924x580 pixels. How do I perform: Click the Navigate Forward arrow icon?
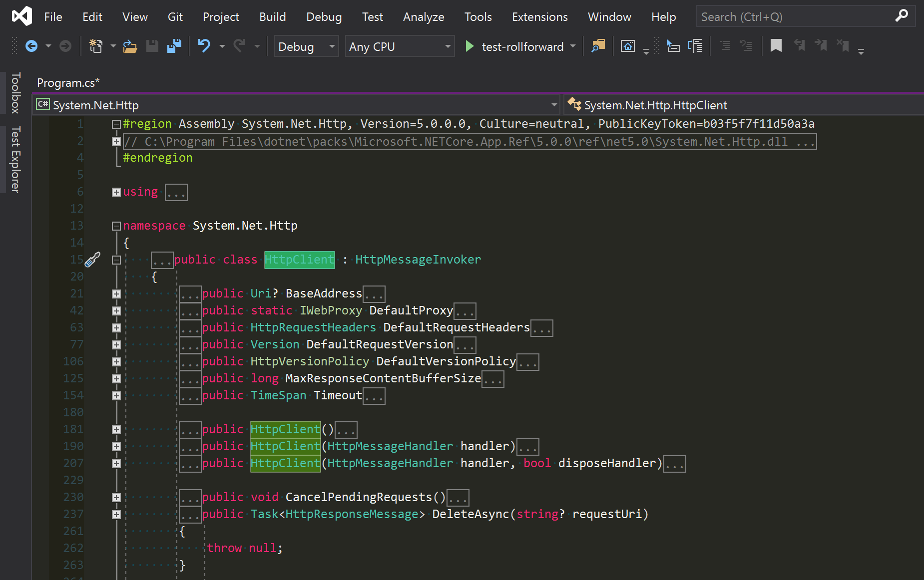(65, 45)
